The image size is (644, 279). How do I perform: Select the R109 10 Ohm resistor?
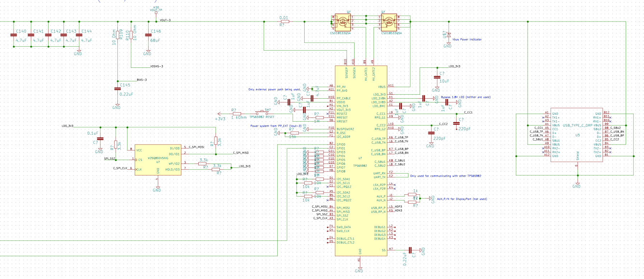117,35
